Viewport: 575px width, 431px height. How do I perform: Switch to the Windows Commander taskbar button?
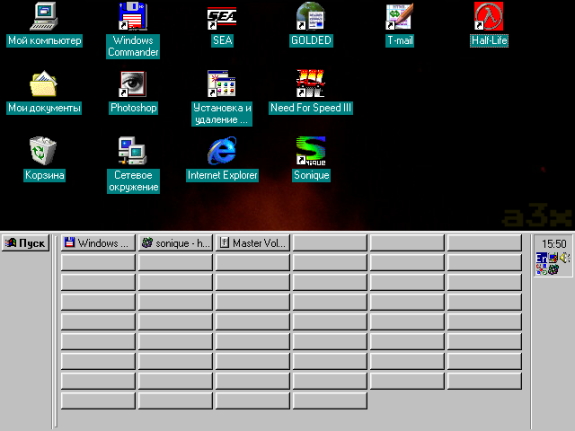[x=98, y=243]
